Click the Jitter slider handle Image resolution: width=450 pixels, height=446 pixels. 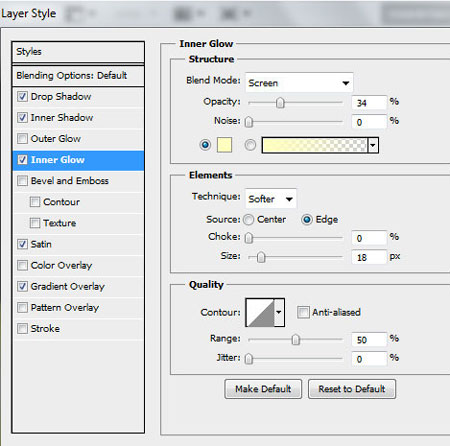tap(249, 359)
